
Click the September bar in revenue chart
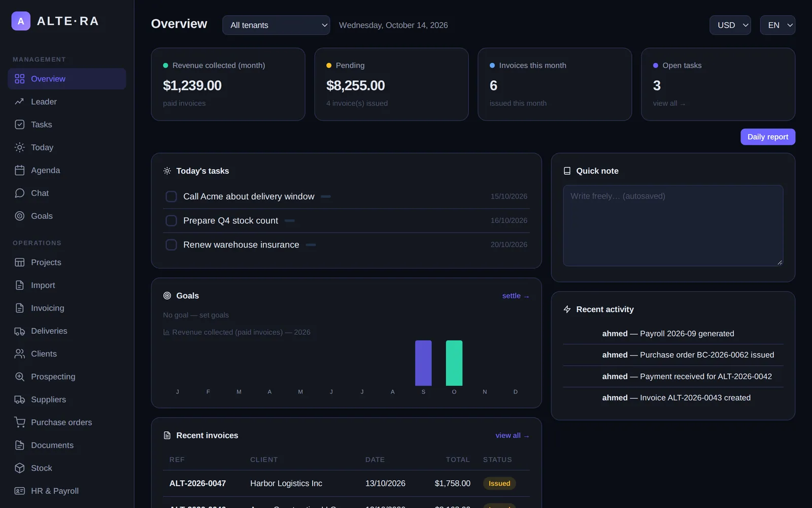(423, 363)
